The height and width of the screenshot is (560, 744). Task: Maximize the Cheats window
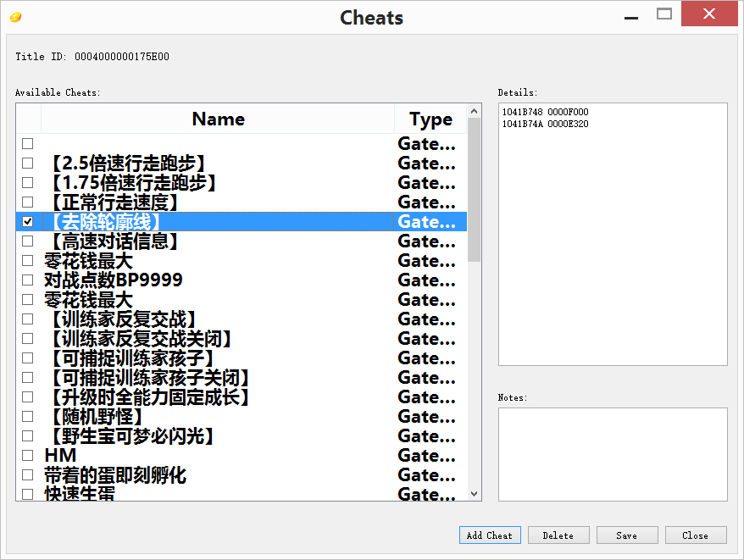[x=664, y=14]
